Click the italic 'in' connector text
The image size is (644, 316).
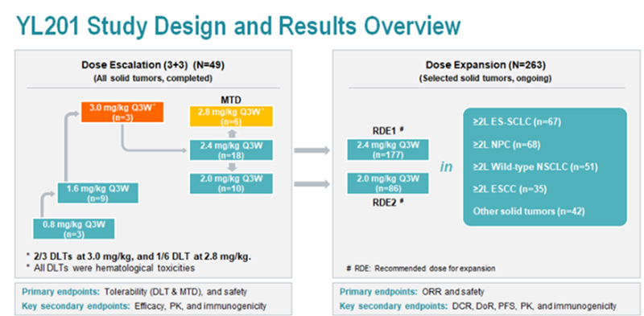[x=447, y=167]
